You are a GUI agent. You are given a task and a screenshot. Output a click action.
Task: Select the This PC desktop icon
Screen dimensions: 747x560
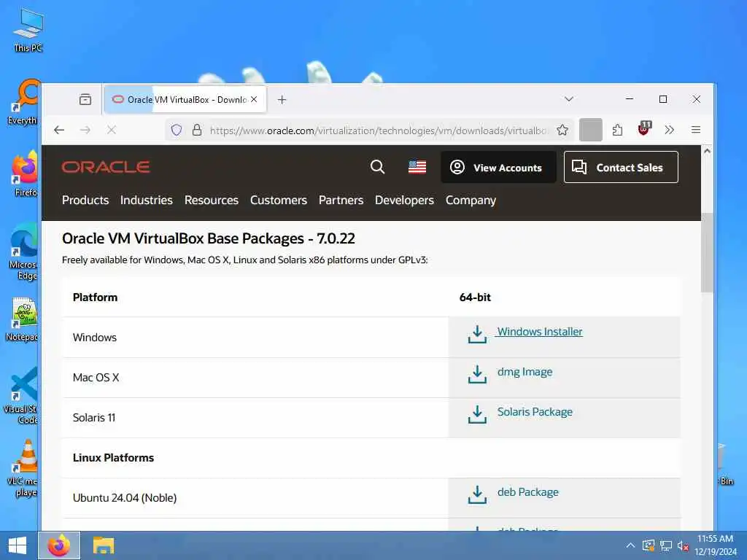click(x=28, y=31)
